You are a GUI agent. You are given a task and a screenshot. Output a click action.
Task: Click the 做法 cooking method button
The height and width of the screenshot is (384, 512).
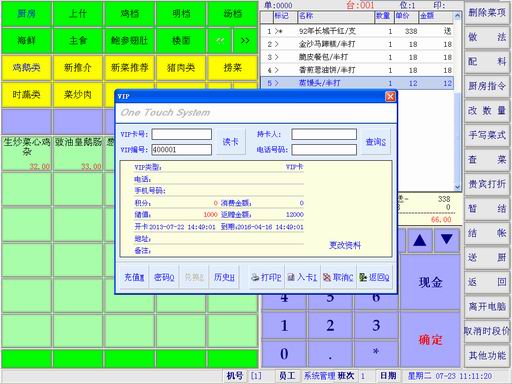coord(487,37)
